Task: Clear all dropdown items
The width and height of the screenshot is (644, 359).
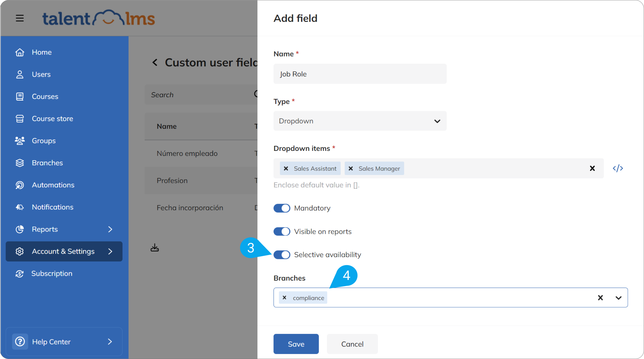Action: (x=592, y=168)
